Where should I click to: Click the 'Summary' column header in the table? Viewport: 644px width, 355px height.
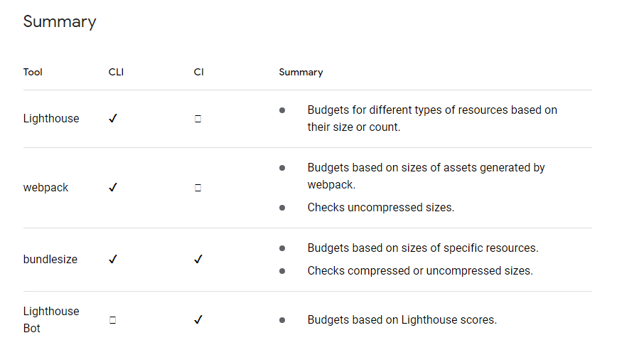(x=301, y=72)
